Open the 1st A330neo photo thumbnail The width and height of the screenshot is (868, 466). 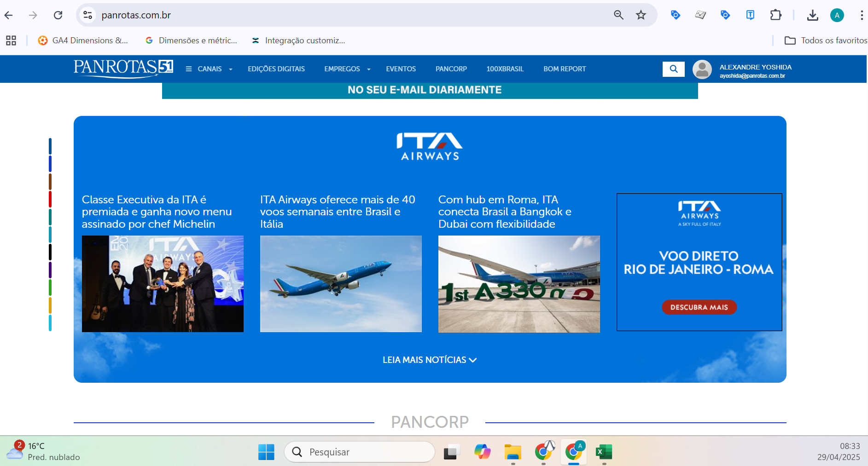tap(519, 284)
